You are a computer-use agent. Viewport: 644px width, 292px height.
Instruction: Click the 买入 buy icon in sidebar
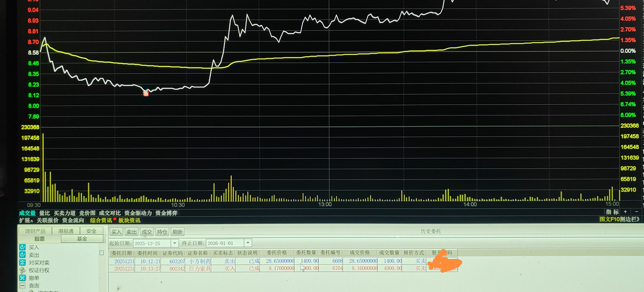[22, 247]
